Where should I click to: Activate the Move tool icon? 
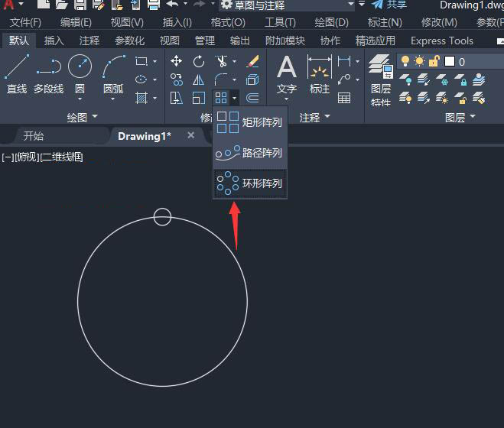(176, 61)
